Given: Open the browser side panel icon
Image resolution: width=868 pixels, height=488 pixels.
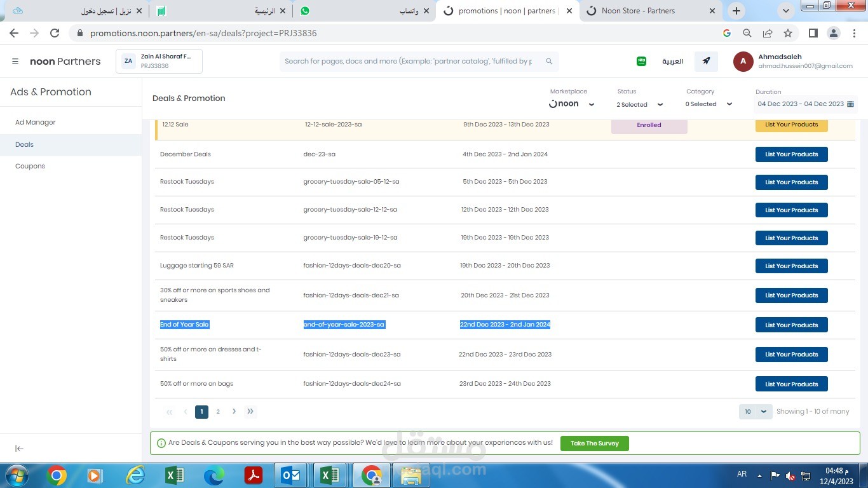Looking at the screenshot, I should pos(813,33).
